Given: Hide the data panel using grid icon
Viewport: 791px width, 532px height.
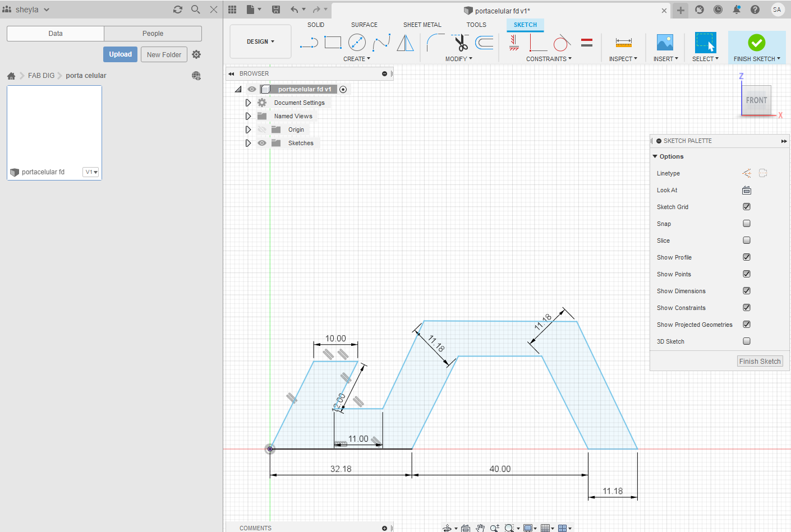Looking at the screenshot, I should (x=232, y=10).
